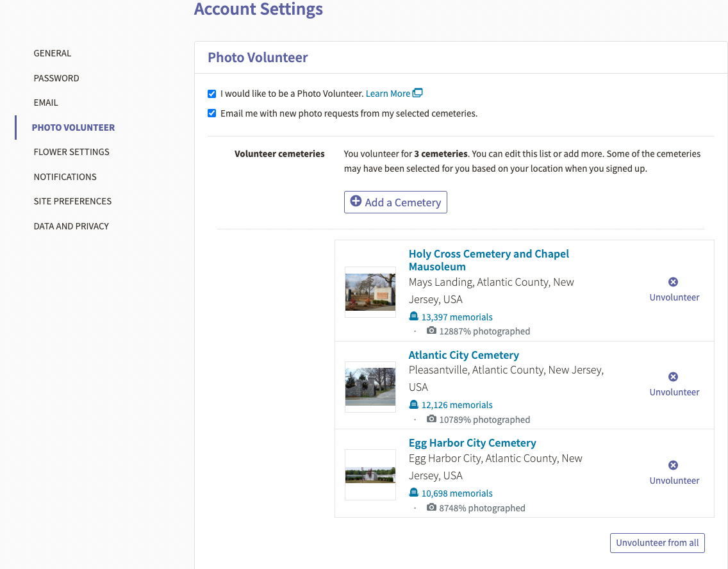This screenshot has width=728, height=569.
Task: Click the Egg Harbor City Unvolunteer X icon
Action: click(673, 465)
